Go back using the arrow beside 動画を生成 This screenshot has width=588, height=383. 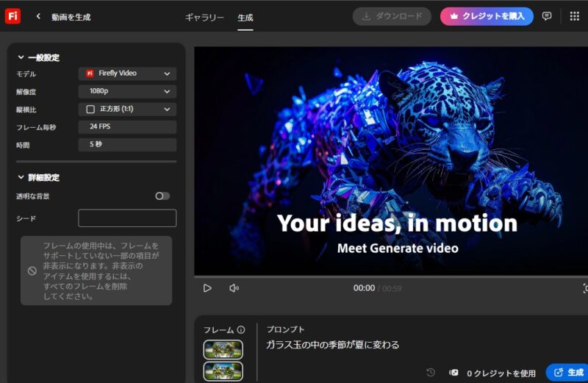coord(38,16)
